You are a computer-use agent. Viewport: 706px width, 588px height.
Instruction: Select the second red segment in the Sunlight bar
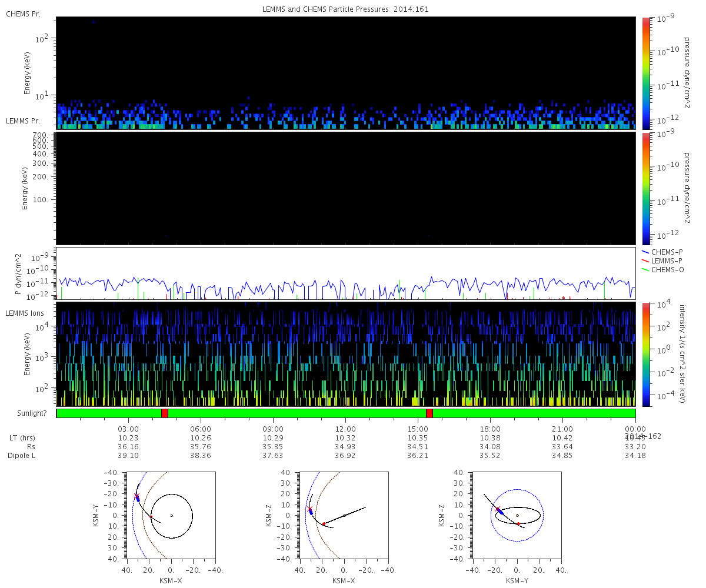429,413
